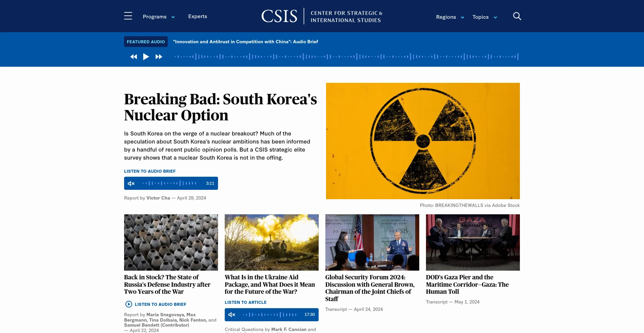The width and height of the screenshot is (644, 333).
Task: Click "Transcript — May 1, 2024" text
Action: pos(452,302)
